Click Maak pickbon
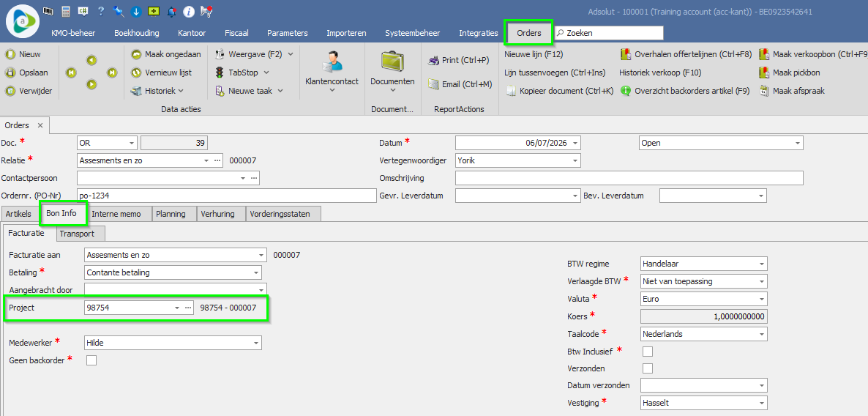The width and height of the screenshot is (868, 416). [x=790, y=73]
